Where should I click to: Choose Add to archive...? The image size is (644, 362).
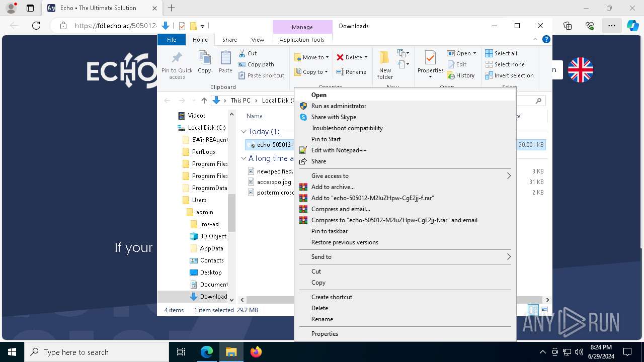(405, 187)
